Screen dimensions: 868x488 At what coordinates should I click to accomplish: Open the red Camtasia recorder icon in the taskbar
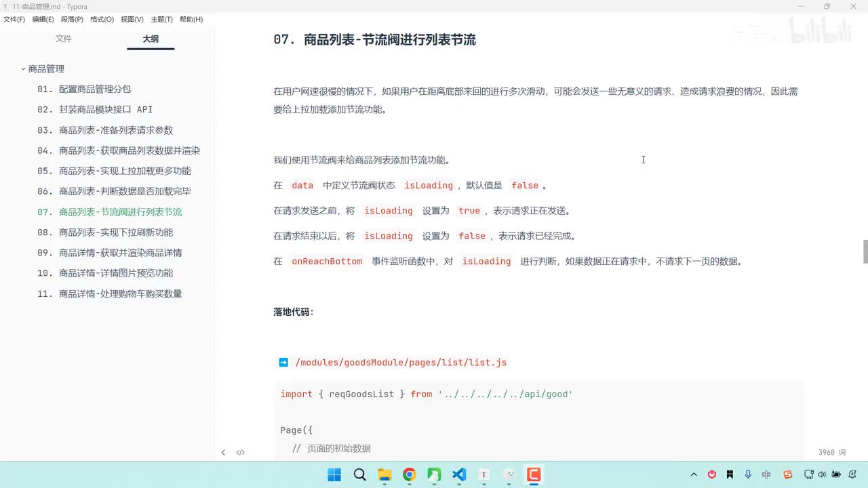pos(534,474)
